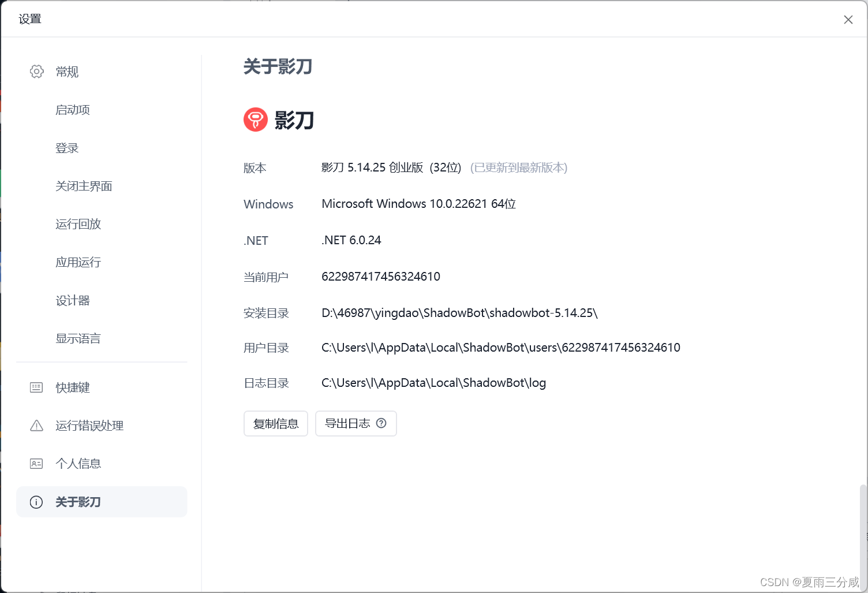Click the 关于影刀 page heading
Screen dimensions: 868x593
[x=278, y=66]
